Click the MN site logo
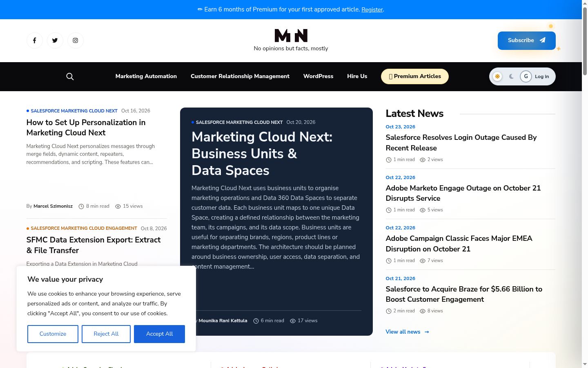This screenshot has height=368, width=588. [x=291, y=36]
